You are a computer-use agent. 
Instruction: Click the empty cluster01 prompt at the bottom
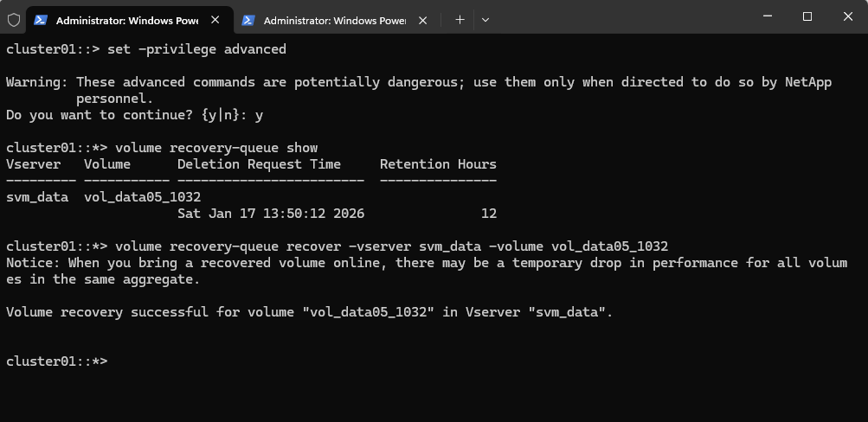57,361
